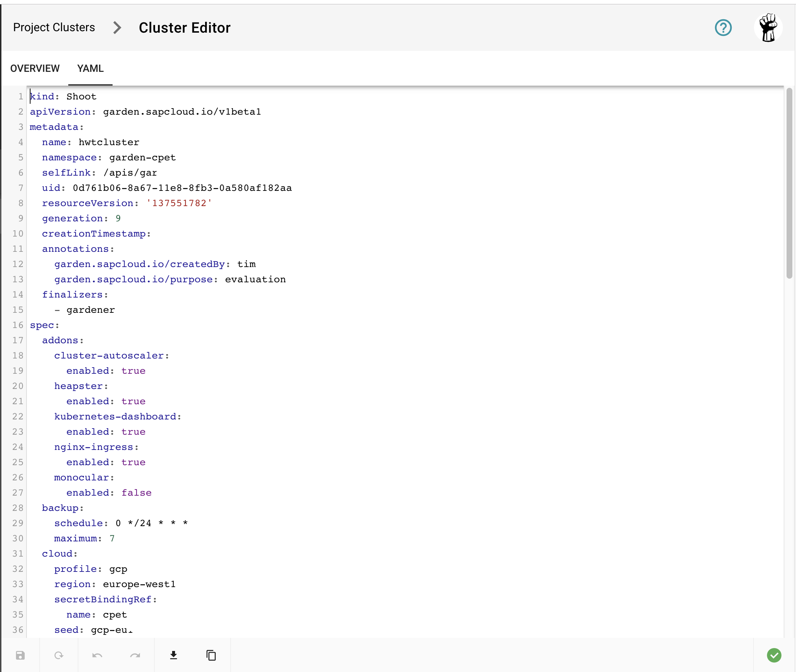Click the false value under monocular enabled
Viewport: 796px width, 672px height.
coord(136,493)
